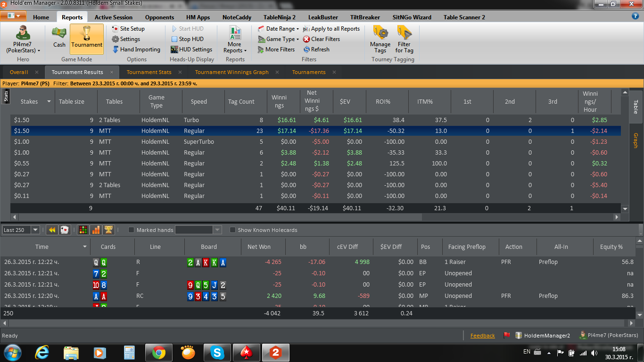
Task: Switch to the Home ribbon tab
Action: coord(41,17)
